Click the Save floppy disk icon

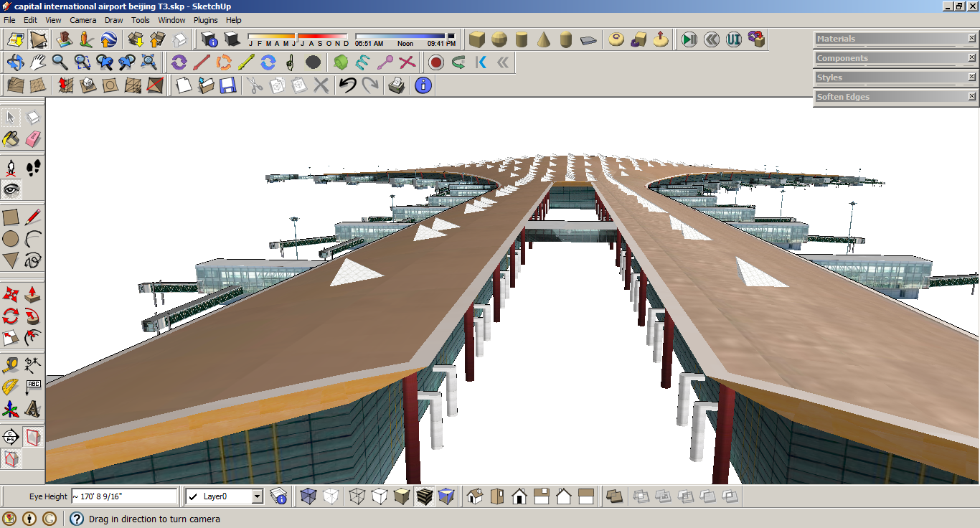click(x=228, y=85)
